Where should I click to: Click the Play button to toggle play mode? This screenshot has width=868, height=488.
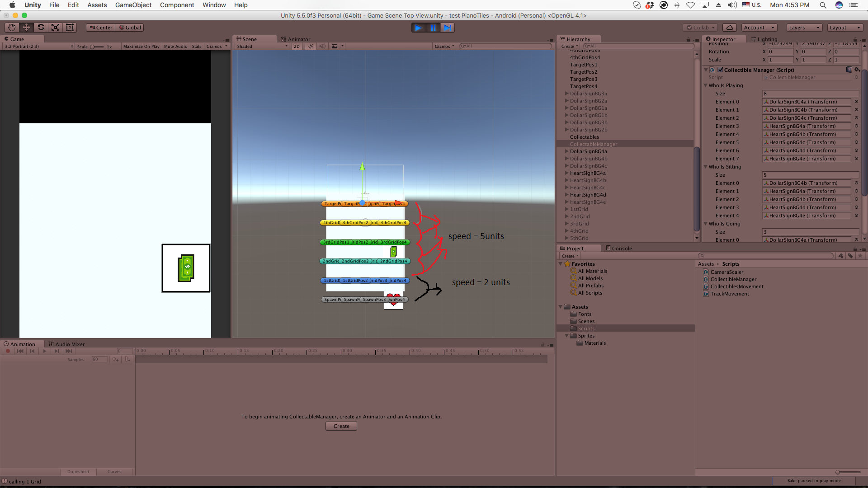(418, 28)
